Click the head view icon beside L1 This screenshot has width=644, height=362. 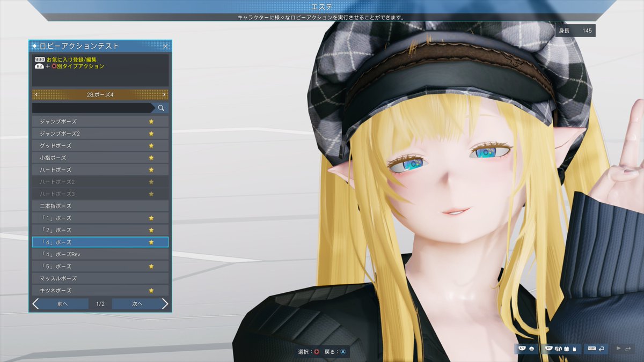531,349
